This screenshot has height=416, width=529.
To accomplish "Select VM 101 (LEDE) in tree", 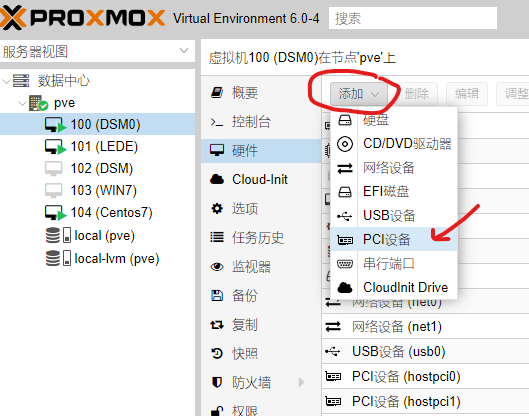I will click(97, 146).
